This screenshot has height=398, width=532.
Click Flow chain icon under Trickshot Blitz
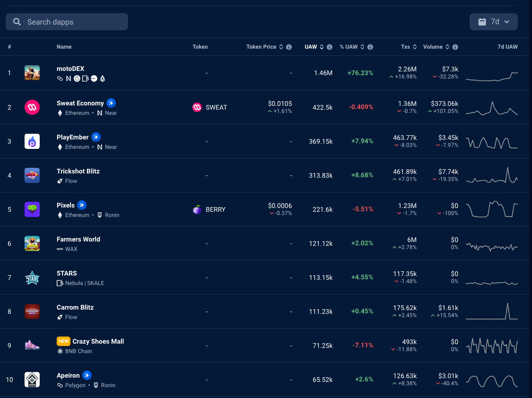coord(60,181)
